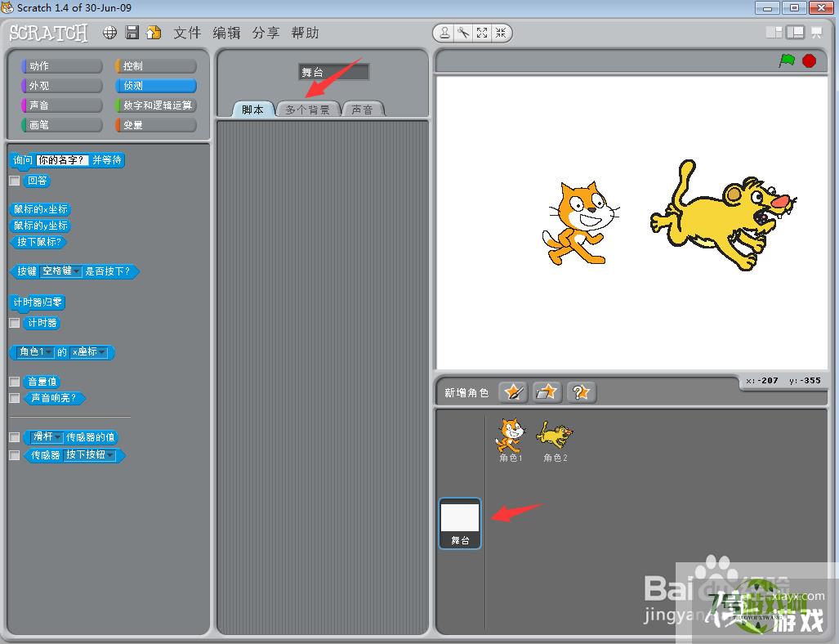
Task: Click the save floppy disk icon
Action: (x=132, y=33)
